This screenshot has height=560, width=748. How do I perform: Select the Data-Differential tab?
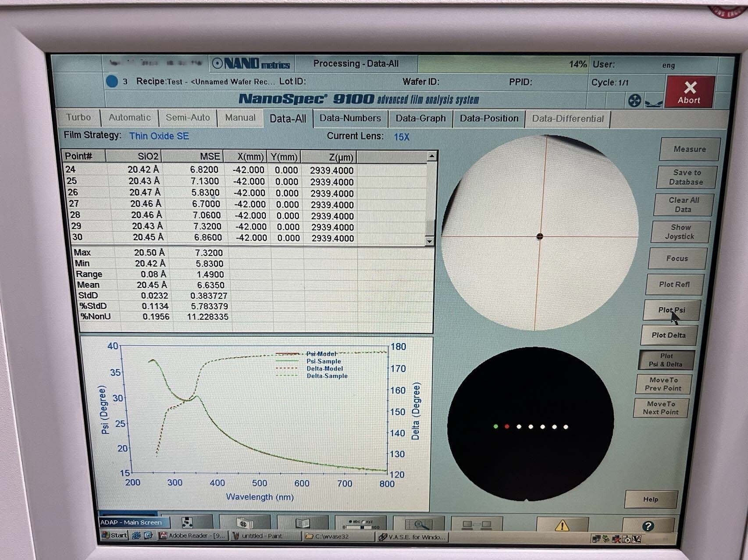(x=568, y=119)
